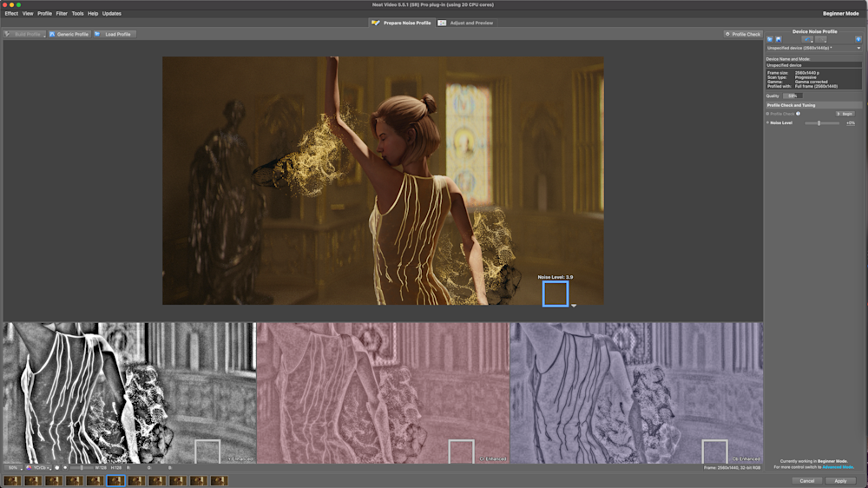
Task: Click the Load Profile button
Action: [114, 35]
